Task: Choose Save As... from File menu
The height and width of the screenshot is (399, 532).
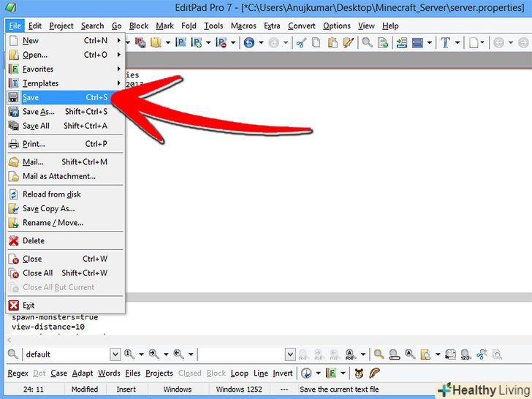Action: point(66,112)
